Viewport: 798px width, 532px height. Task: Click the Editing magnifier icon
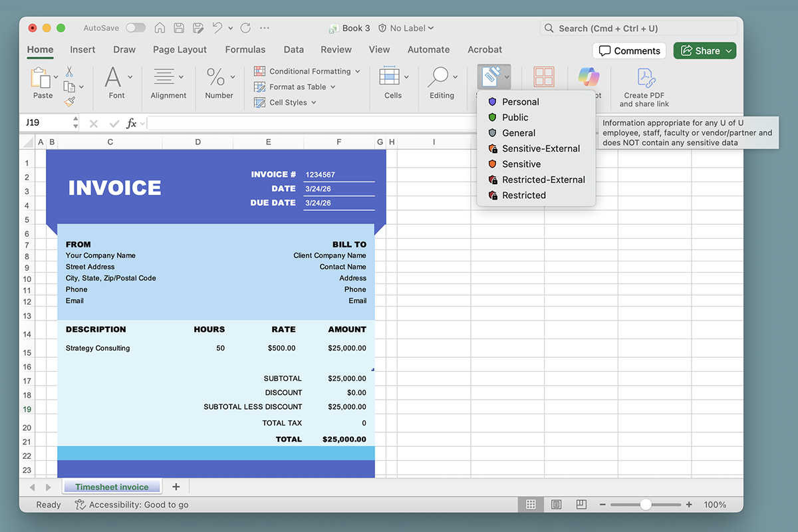tap(439, 76)
